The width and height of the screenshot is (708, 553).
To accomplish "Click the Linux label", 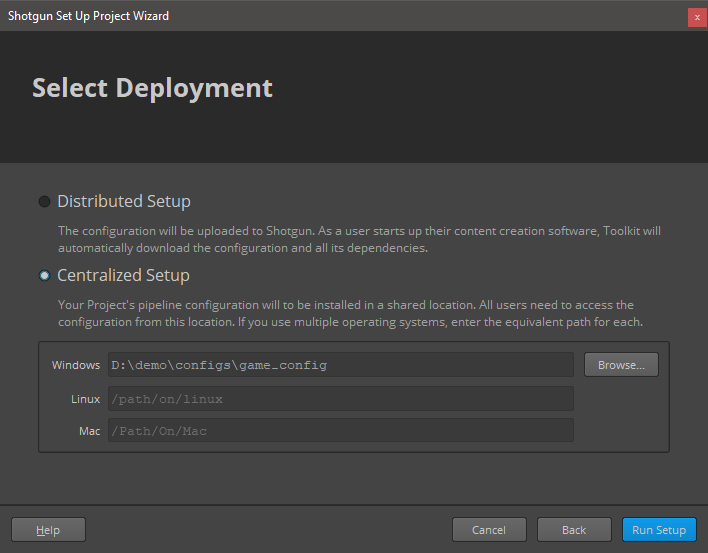I will pyautogui.click(x=85, y=399).
